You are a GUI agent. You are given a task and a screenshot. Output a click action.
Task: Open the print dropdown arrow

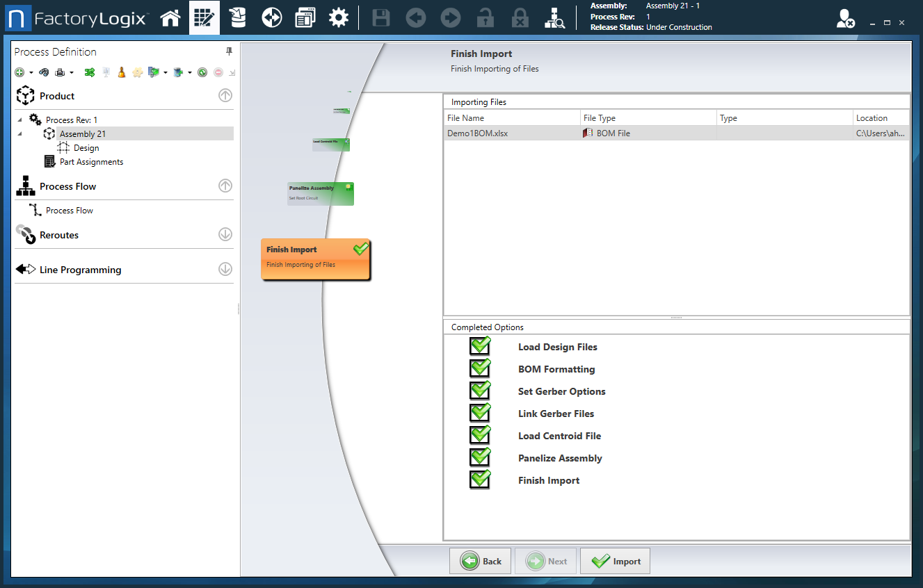(x=71, y=72)
